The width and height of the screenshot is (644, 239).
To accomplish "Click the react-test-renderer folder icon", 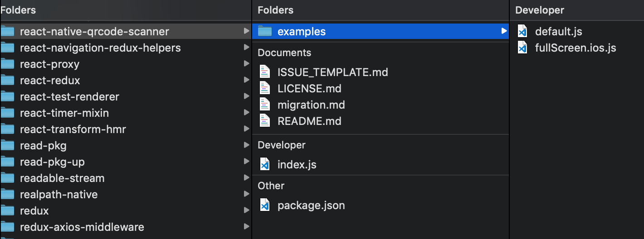I will (x=7, y=96).
